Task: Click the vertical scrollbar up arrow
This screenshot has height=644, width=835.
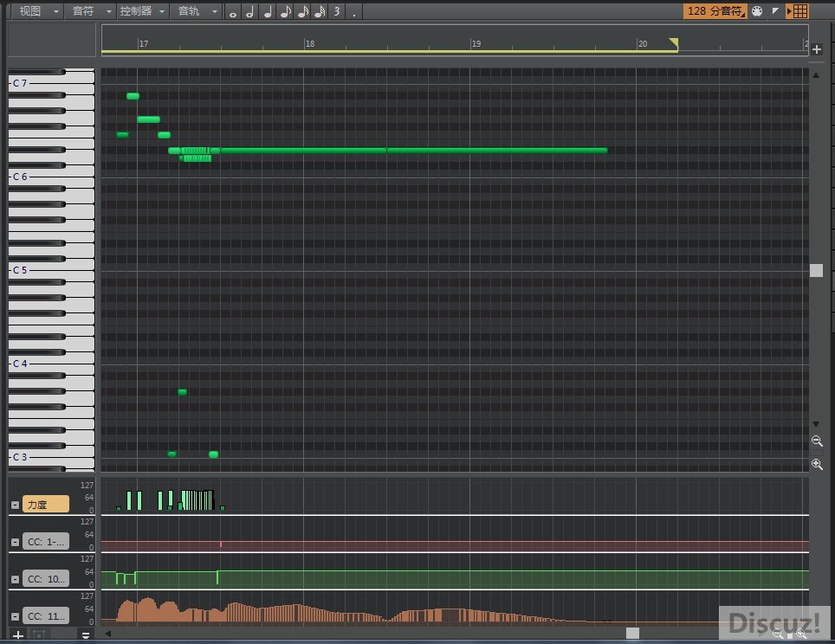Action: coord(816,75)
